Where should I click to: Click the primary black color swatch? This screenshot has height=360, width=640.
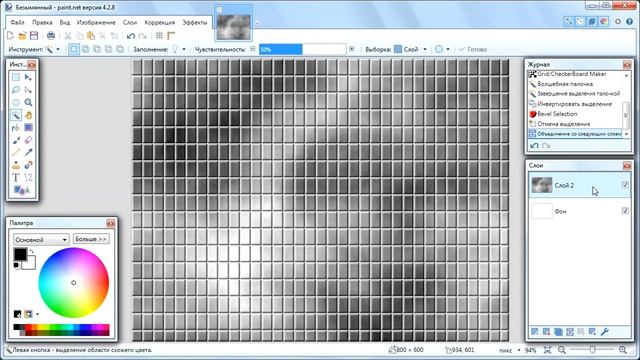tap(20, 254)
